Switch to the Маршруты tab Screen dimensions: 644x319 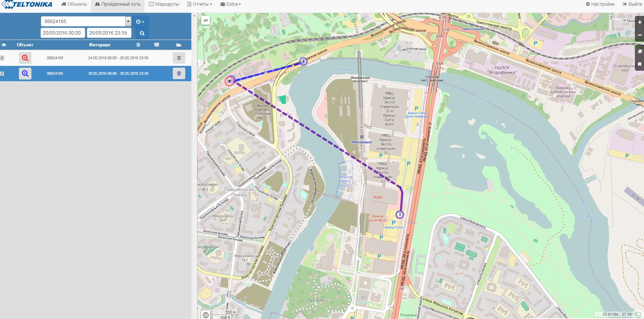(164, 4)
